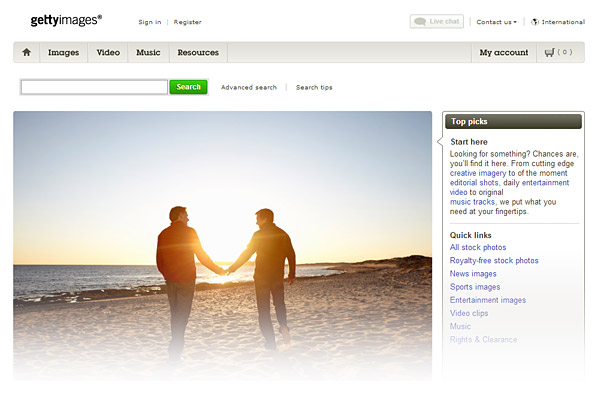
Task: Click the Home icon in navigation bar
Action: [x=26, y=52]
